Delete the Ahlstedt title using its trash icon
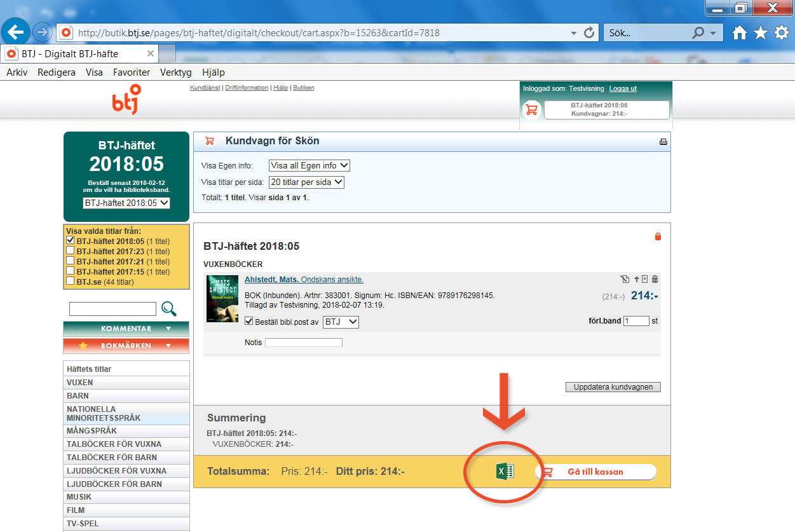This screenshot has height=532, width=795. (655, 279)
